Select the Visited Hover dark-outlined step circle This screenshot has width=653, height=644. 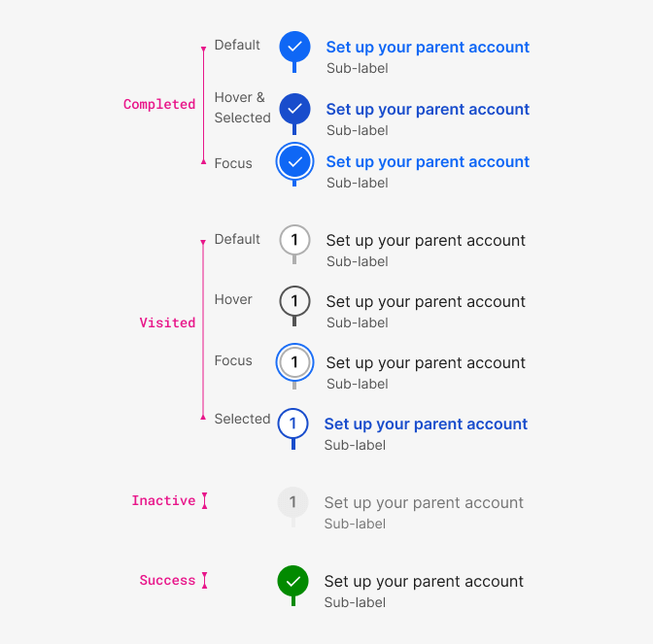[x=294, y=301]
